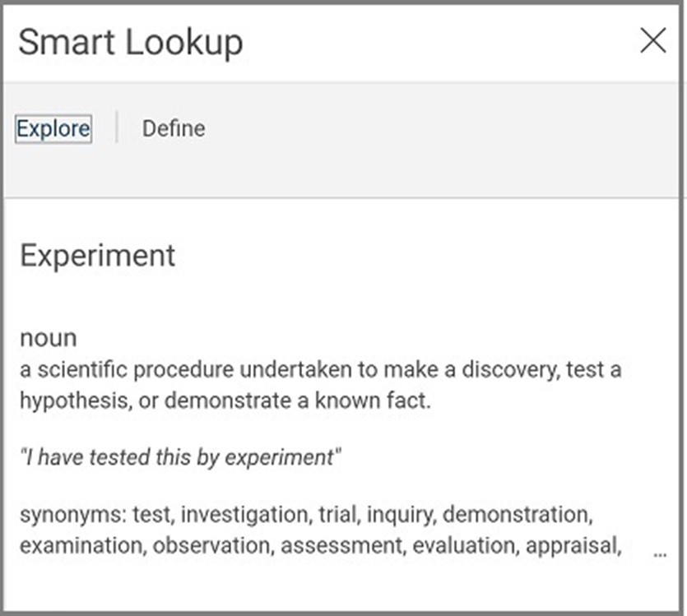Click the Smart Lookup pane title

(x=130, y=43)
